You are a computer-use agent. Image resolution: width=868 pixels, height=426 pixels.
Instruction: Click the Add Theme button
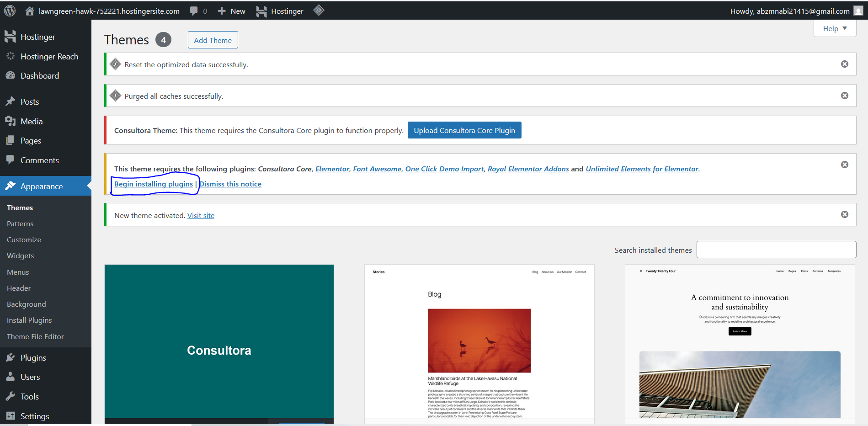[x=213, y=40]
